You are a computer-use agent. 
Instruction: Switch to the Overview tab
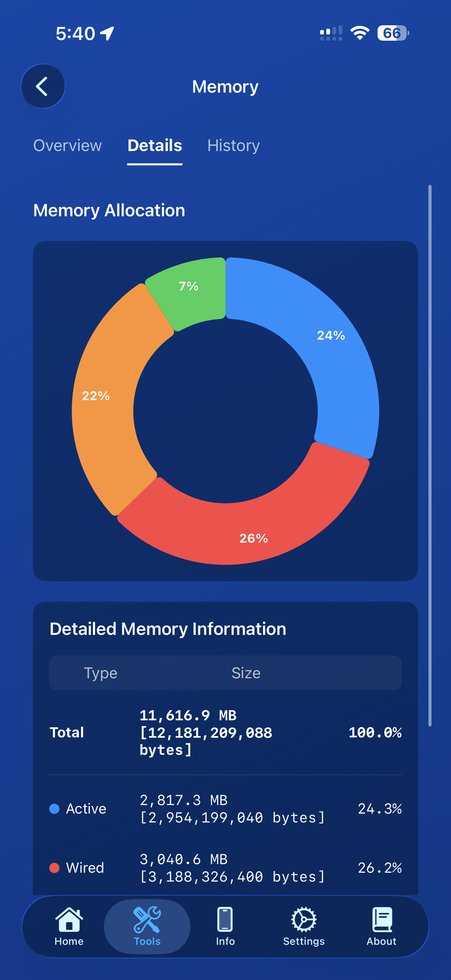[x=68, y=146]
